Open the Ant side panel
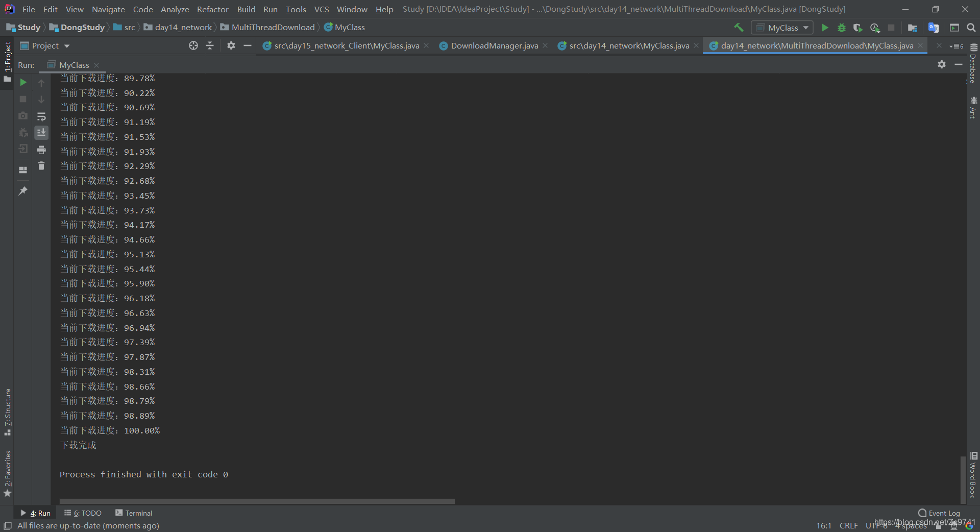The height and width of the screenshot is (532, 980). (973, 107)
